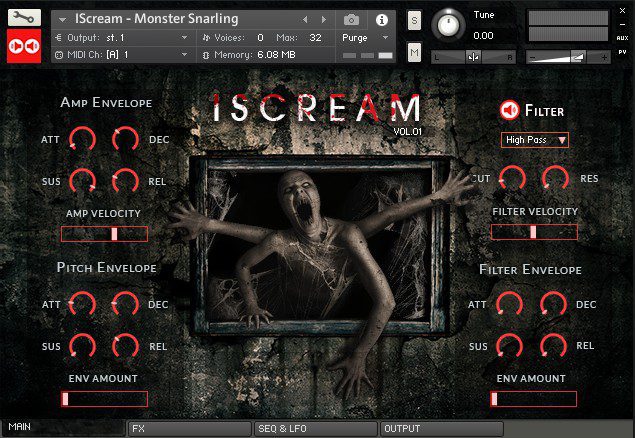Toggle the Filter on/off speaker button
The height and width of the screenshot is (438, 635).
pyautogui.click(x=509, y=110)
